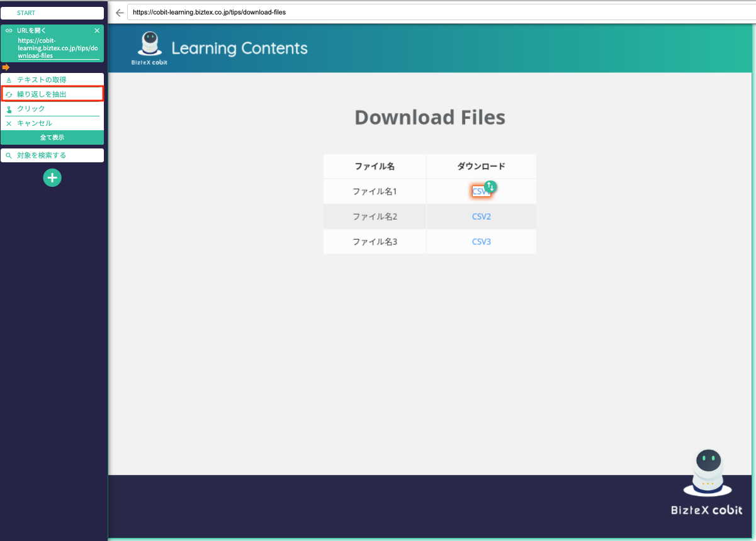The height and width of the screenshot is (541, 756).
Task: Click the X icon beside 'キャンセル'
Action: [x=9, y=123]
